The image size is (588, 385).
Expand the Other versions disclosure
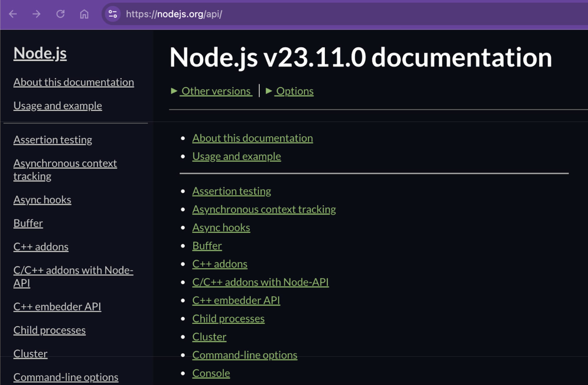(212, 91)
